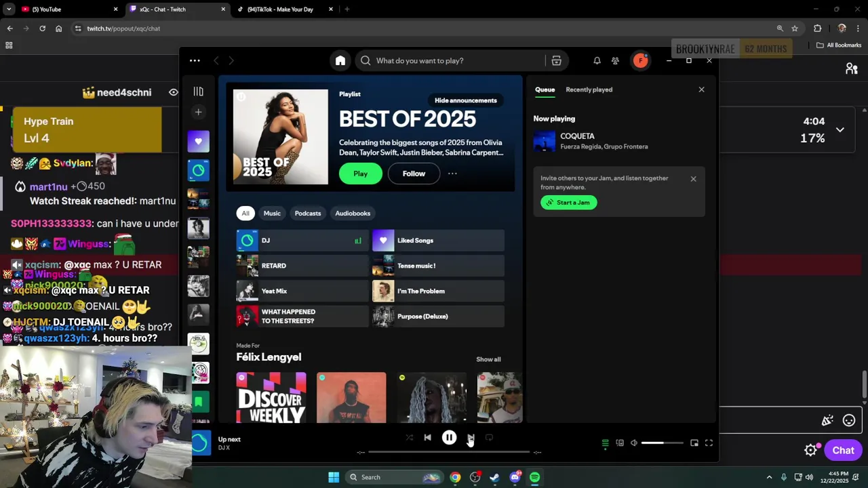Open the orange profile avatar in Spotify
Screen dimensions: 868x488
pos(640,61)
